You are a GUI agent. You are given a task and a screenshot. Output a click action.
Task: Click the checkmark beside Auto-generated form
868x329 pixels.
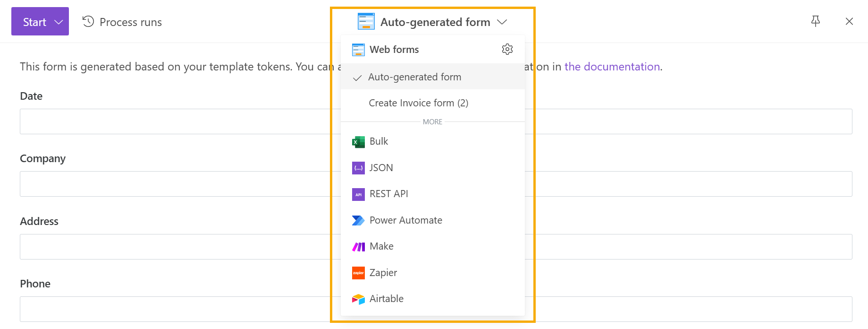(357, 78)
